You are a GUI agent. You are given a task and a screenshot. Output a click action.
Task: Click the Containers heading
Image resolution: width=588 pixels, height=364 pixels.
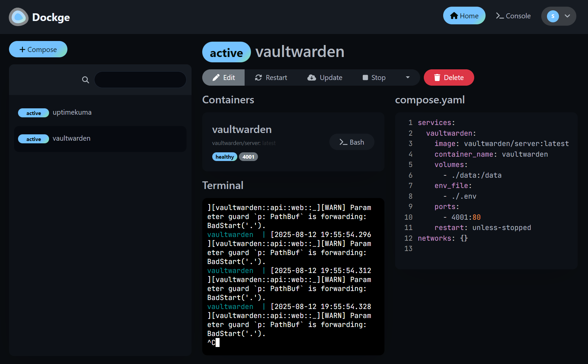[x=228, y=100]
